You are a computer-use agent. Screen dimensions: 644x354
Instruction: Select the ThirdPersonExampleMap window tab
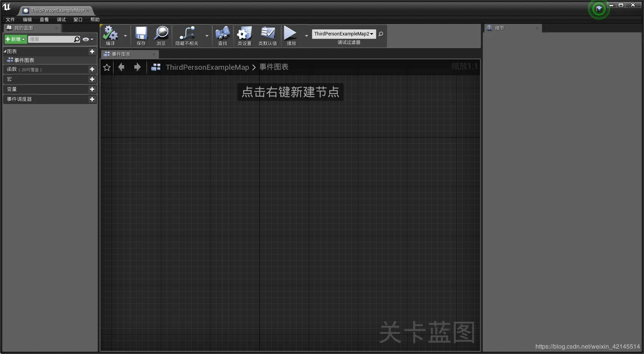coord(56,10)
